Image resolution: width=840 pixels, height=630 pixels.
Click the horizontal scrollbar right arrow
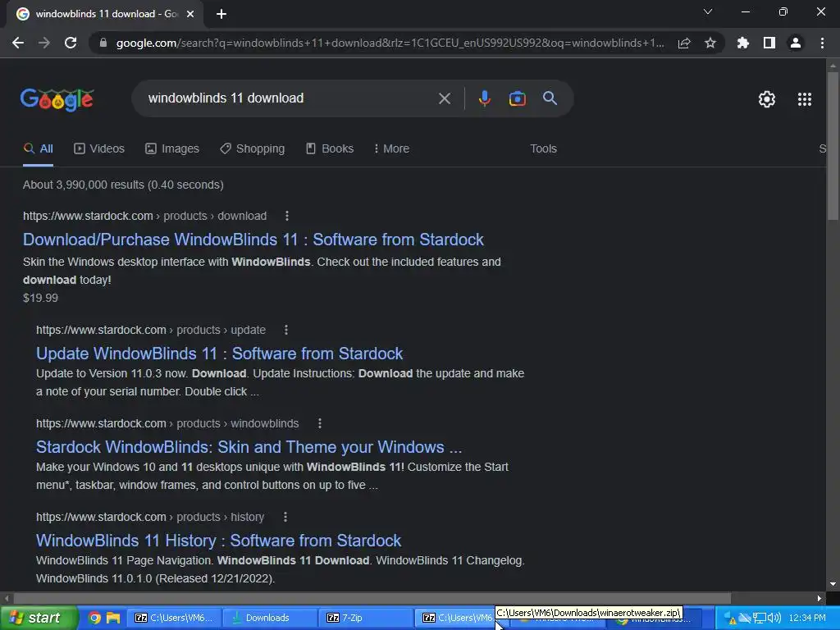[819, 598]
